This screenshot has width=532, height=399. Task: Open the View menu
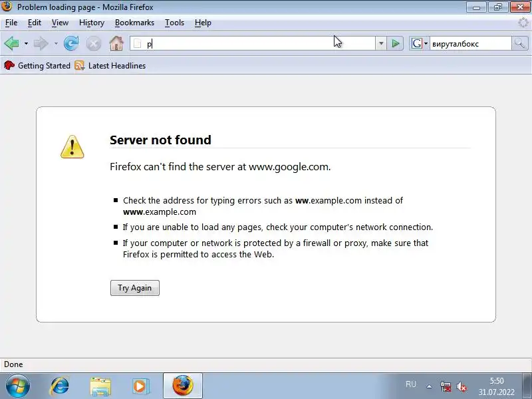(x=60, y=23)
